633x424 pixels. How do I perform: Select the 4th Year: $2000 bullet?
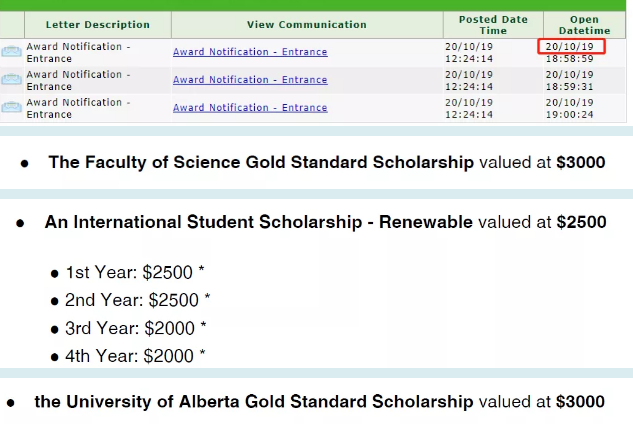[135, 356]
